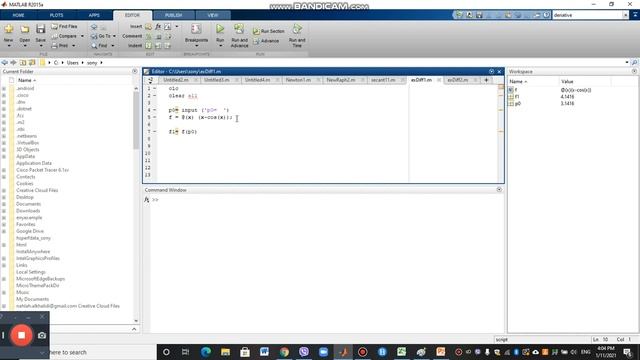
Task: Click the Advance button
Action: [x=266, y=41]
